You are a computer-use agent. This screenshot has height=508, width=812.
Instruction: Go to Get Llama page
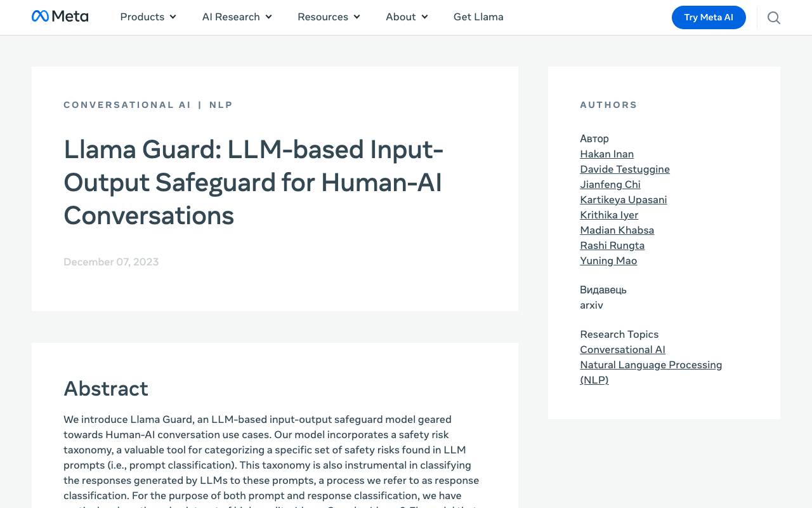[478, 17]
